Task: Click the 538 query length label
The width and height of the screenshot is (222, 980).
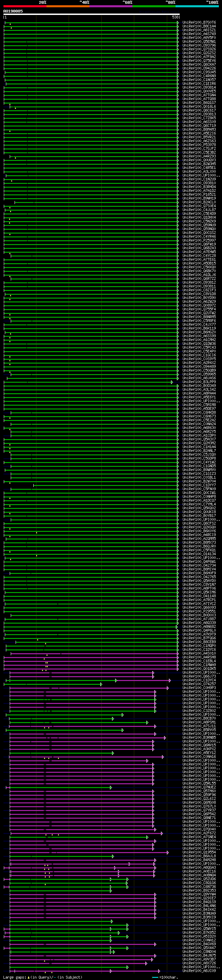Action: click(x=175, y=17)
